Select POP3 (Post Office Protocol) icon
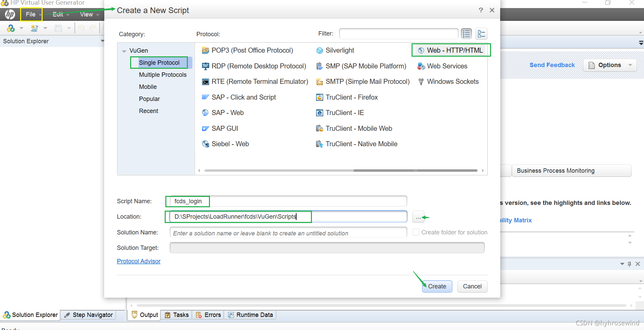This screenshot has width=644, height=330. coord(205,50)
